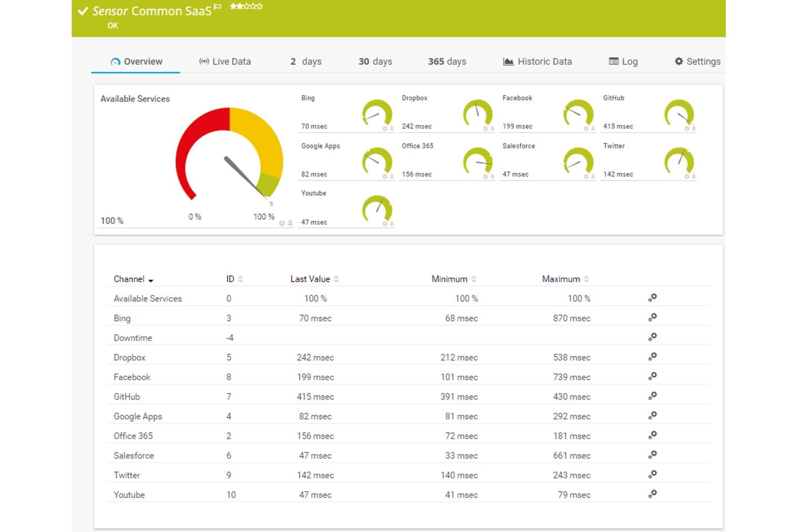798x532 pixels.
Task: Select the 2 days tab
Action: pos(306,61)
